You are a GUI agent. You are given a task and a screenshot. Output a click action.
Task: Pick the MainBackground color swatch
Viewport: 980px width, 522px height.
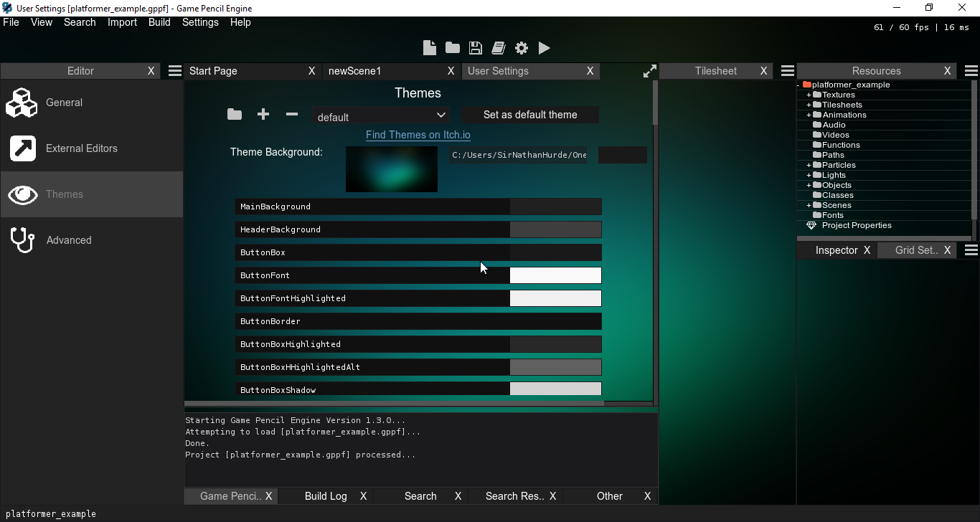(555, 207)
